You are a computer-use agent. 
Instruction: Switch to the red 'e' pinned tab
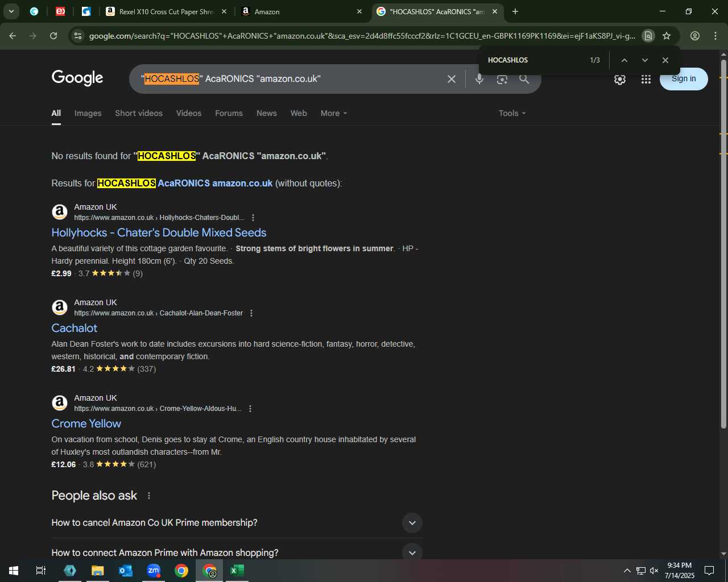[x=60, y=11]
